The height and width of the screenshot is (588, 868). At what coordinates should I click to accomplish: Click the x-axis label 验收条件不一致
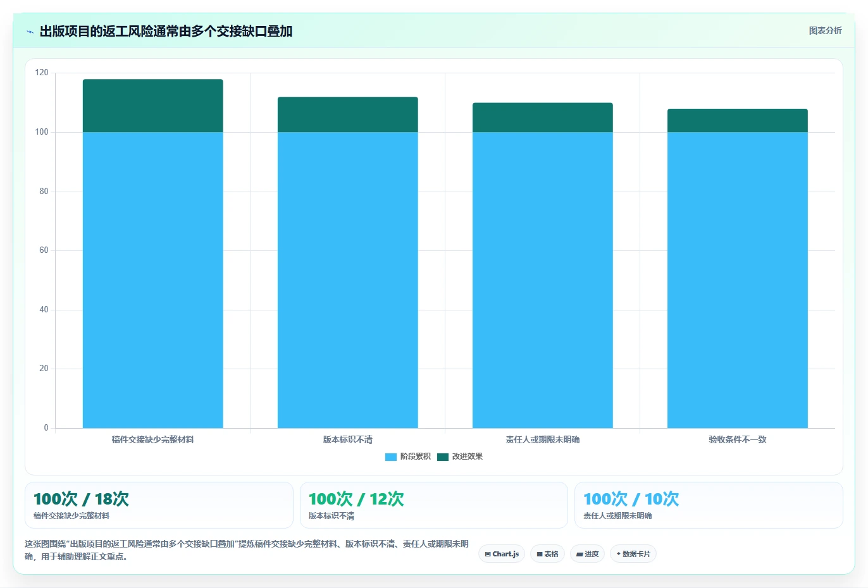tap(738, 439)
